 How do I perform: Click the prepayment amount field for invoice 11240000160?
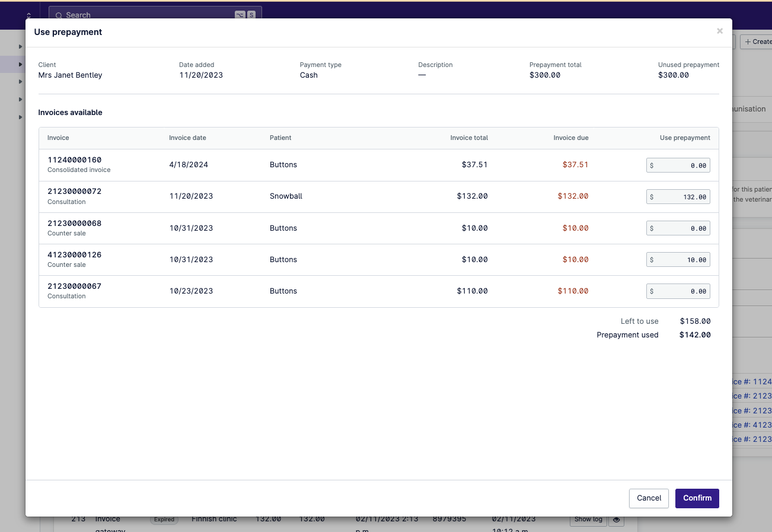678,165
